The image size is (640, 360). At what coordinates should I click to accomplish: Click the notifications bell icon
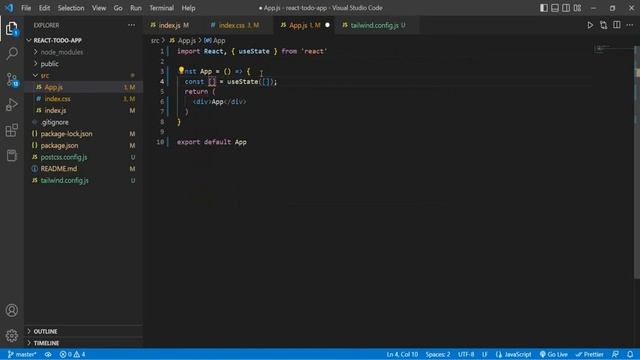(x=630, y=354)
